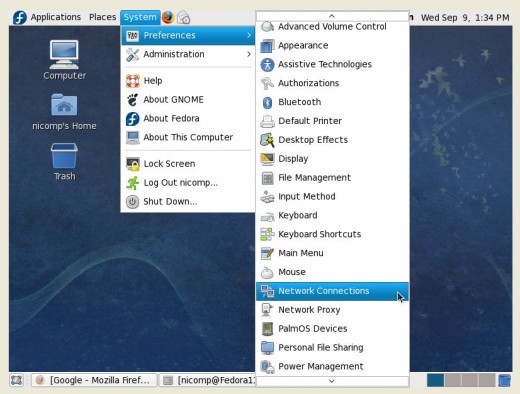Open the mail client panel icon

(184, 17)
